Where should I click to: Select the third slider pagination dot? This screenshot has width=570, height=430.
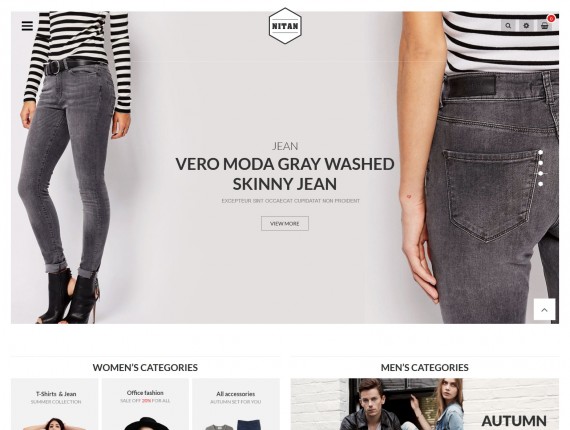point(541,174)
